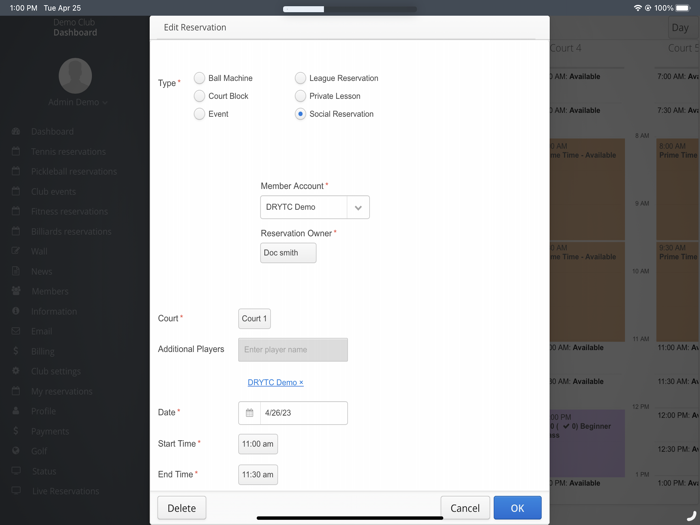Screen dimensions: 700x525
Task: Click the Live Reservations monitor icon
Action: [16, 491]
